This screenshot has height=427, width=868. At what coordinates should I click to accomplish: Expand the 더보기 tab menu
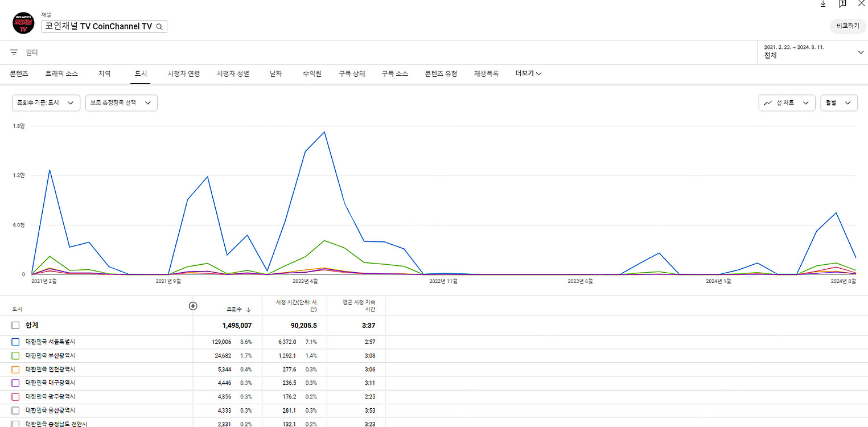tap(528, 73)
